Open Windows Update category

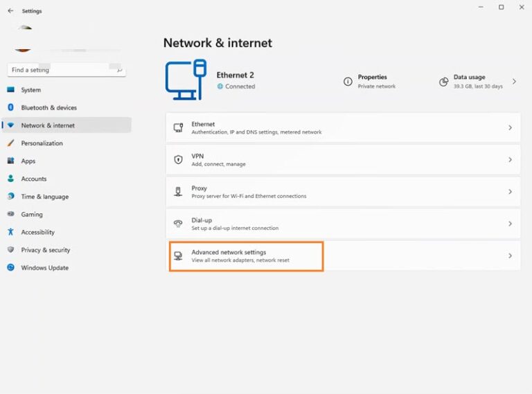point(66,267)
